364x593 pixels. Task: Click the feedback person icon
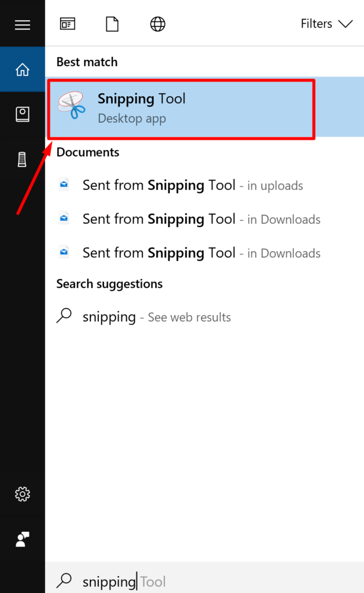23,539
